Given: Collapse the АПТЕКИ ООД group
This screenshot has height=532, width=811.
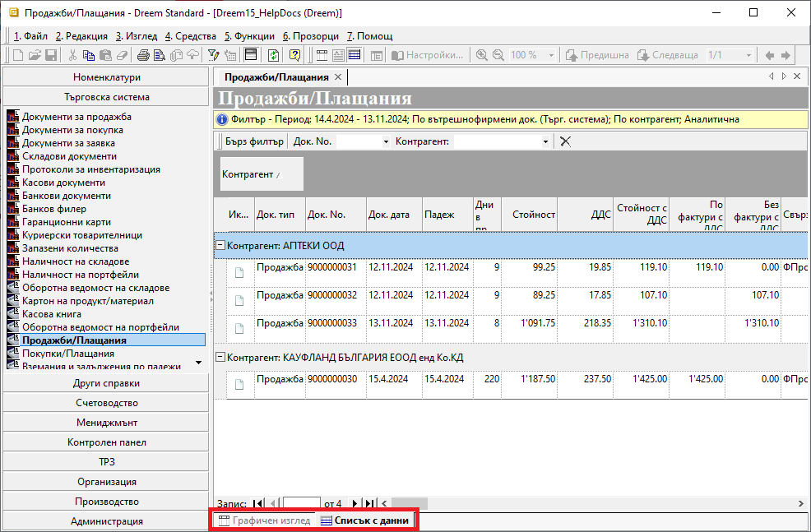Looking at the screenshot, I should pyautogui.click(x=220, y=245).
